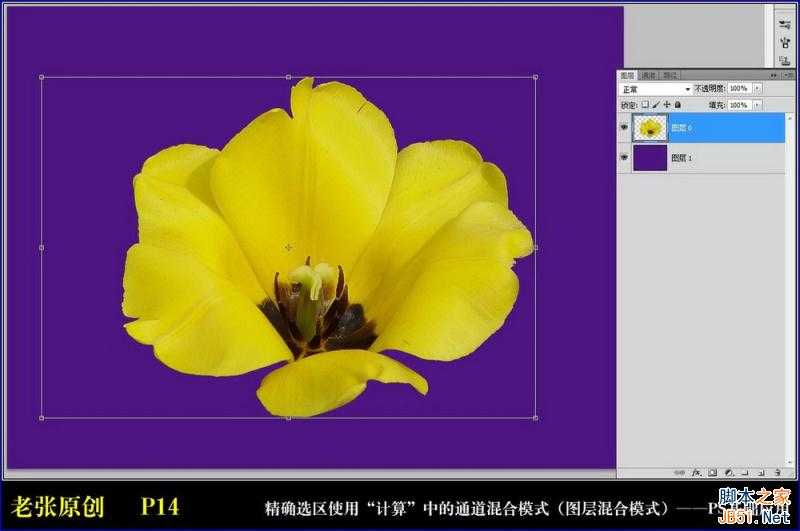Open the bottom collapsed dock panel icon

[785, 61]
